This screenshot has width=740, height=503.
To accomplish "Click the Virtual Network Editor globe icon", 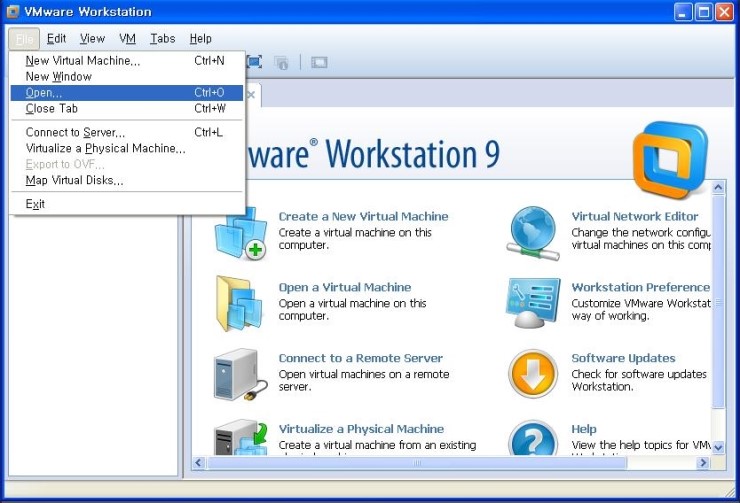I will tap(533, 233).
